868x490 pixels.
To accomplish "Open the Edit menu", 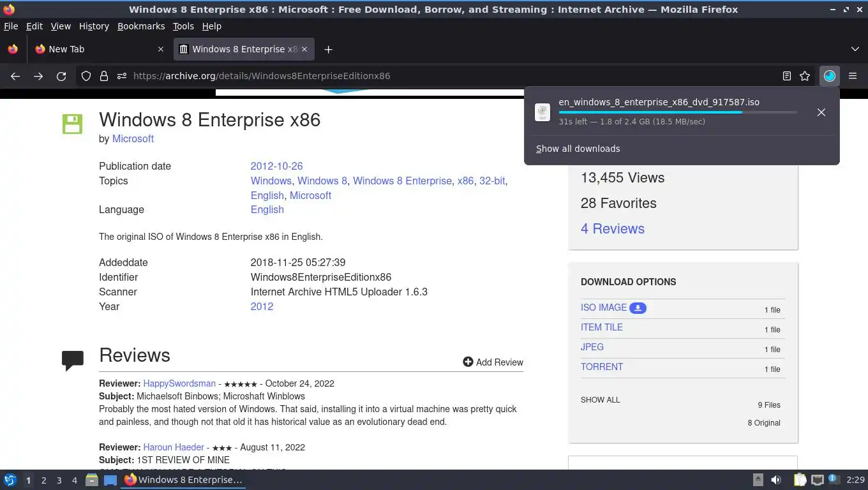I will pos(34,26).
